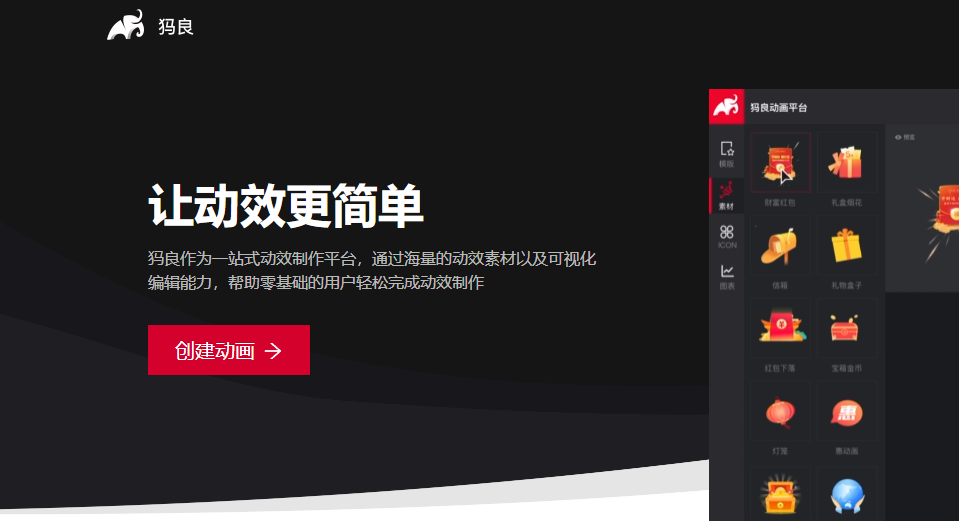This screenshot has height=521, width=959.
Task: Click the 犸良 brand name text
Action: (176, 27)
